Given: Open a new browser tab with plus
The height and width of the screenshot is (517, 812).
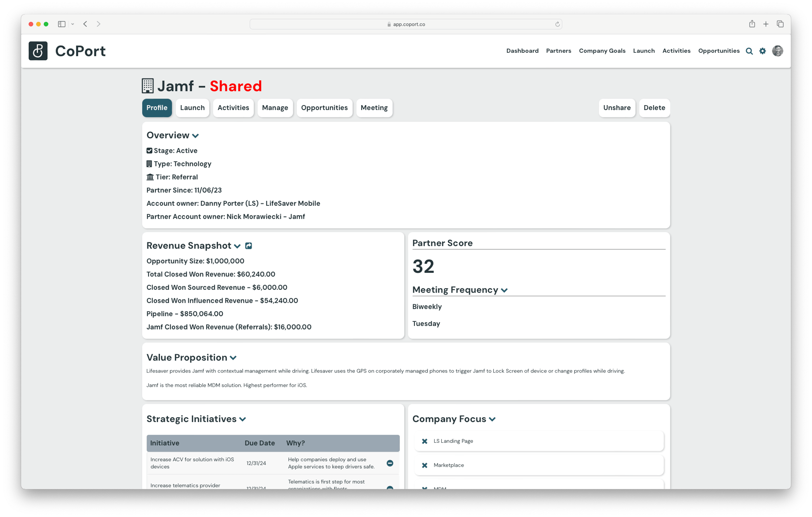Looking at the screenshot, I should (x=766, y=24).
